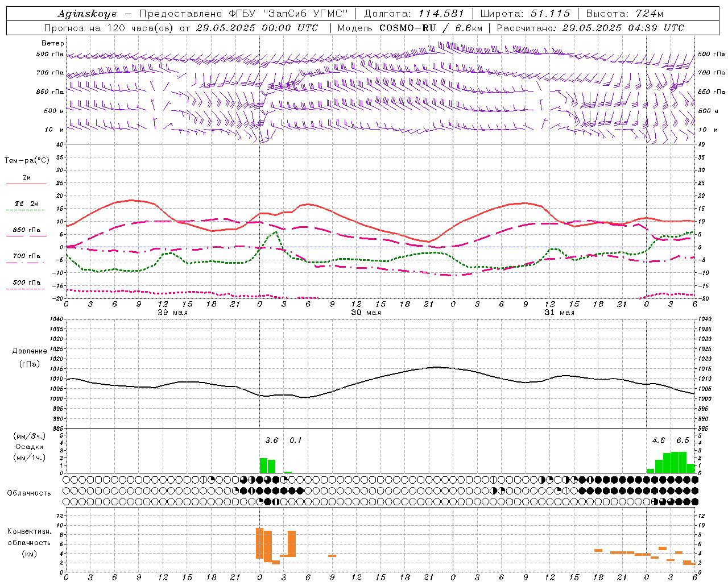Image resolution: width=728 pixels, height=582 pixels.
Task: Click the Конвективн. label of convective cloud panel
Action: tap(29, 531)
